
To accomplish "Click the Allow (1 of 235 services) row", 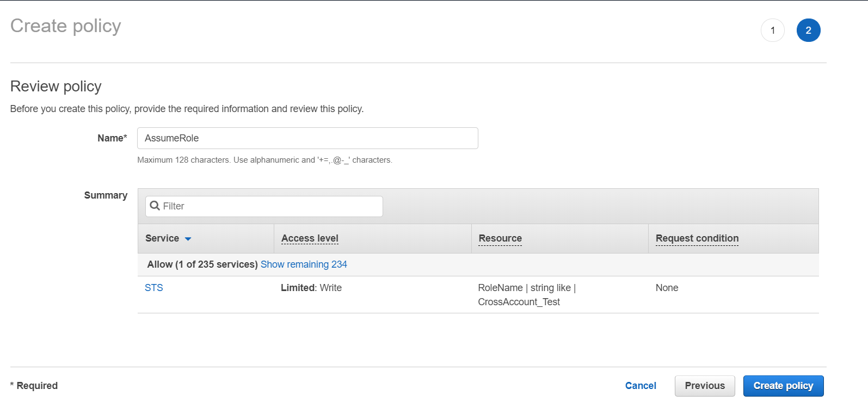I will coord(202,264).
